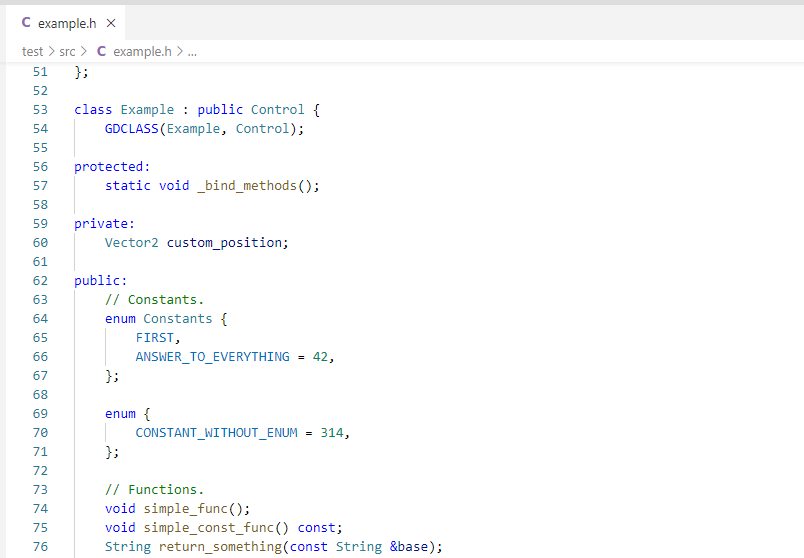Click the example.h breadcrumb file name

tap(142, 51)
